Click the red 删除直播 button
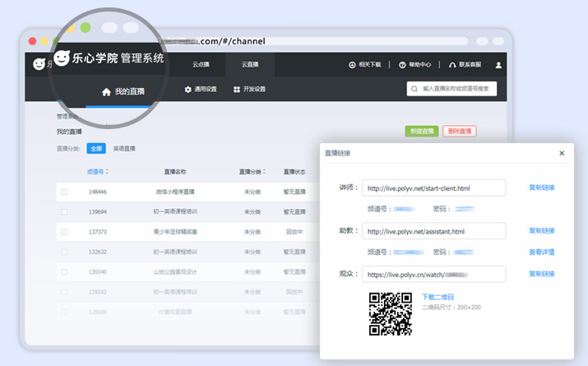This screenshot has width=588, height=366. click(x=459, y=131)
